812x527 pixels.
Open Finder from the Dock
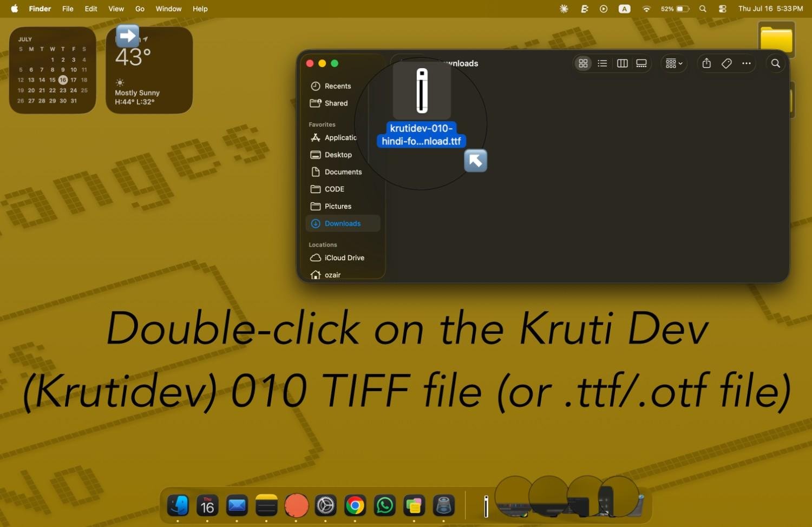tap(178, 505)
